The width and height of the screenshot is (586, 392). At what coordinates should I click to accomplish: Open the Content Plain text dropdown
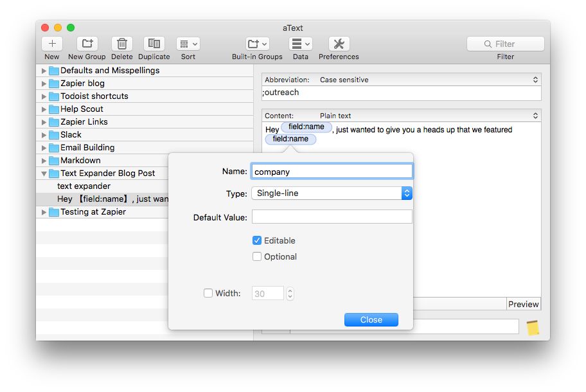pos(402,116)
